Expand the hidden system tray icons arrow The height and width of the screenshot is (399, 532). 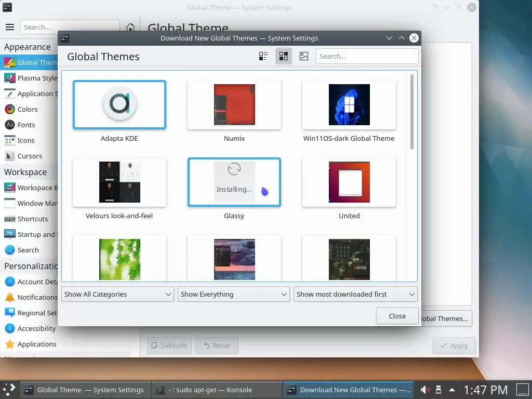click(x=452, y=390)
